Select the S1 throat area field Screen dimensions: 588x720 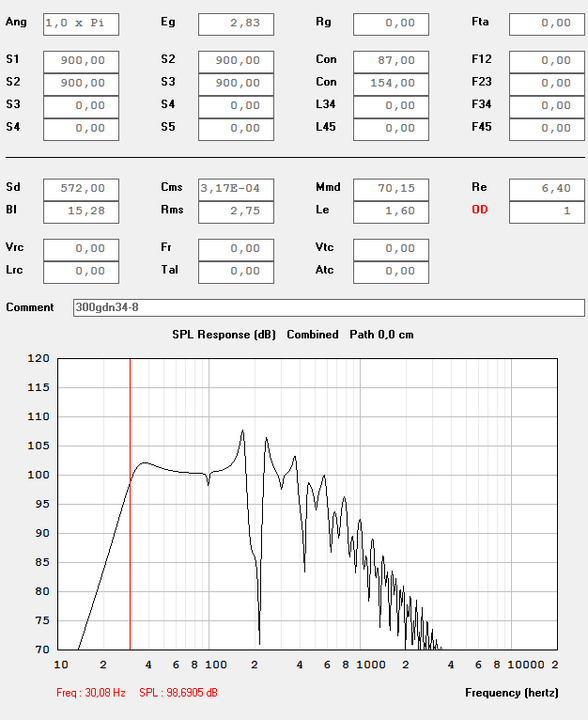pos(81,62)
